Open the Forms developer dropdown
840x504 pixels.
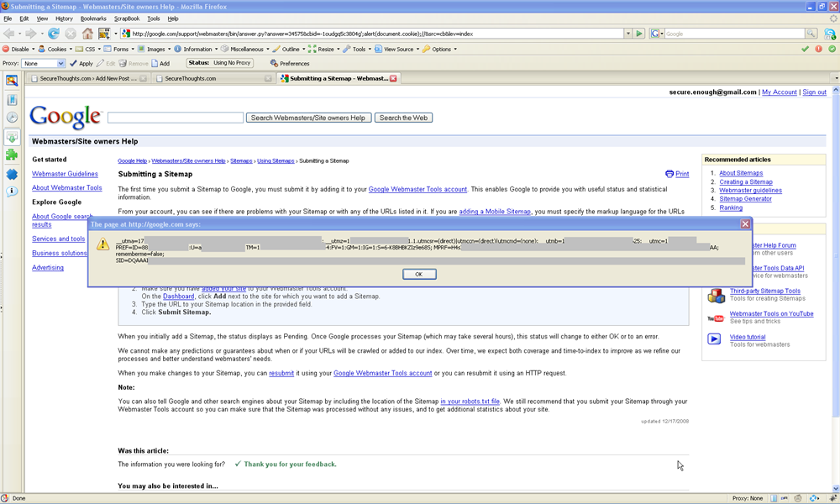point(119,49)
